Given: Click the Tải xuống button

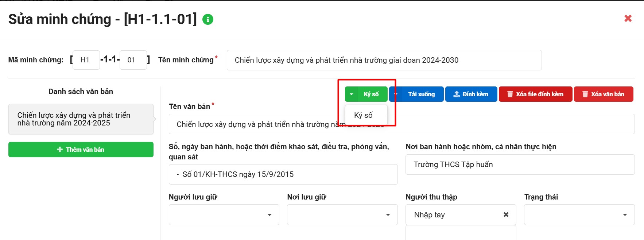Looking at the screenshot, I should 421,94.
